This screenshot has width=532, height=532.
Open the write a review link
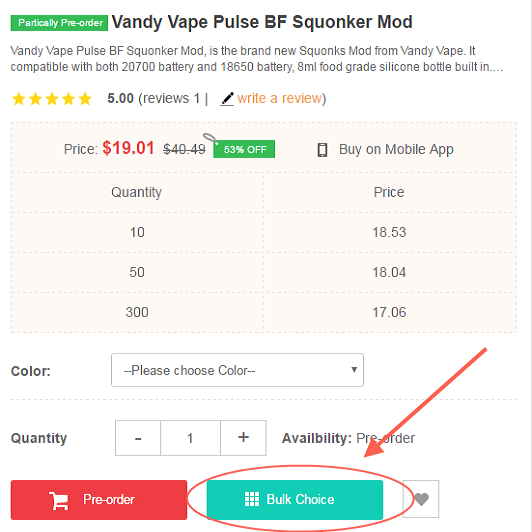coord(280,98)
